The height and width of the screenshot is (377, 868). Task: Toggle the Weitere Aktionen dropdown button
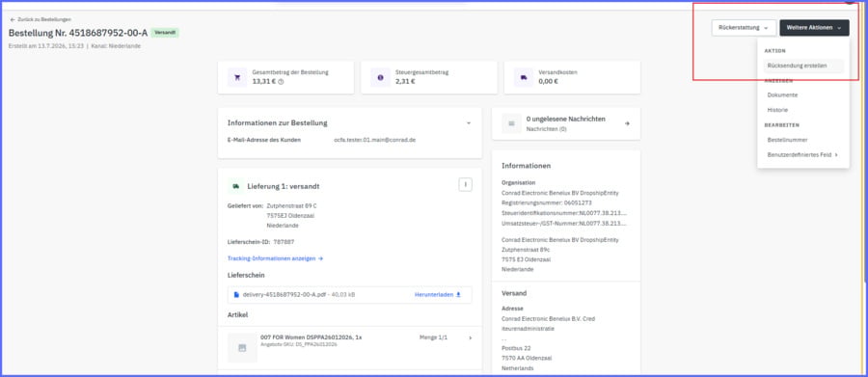coord(814,28)
